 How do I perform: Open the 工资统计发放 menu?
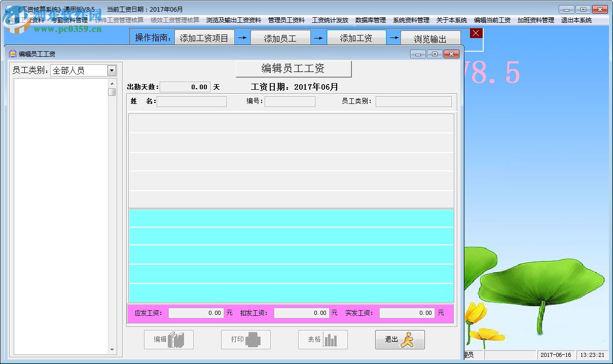pos(330,20)
